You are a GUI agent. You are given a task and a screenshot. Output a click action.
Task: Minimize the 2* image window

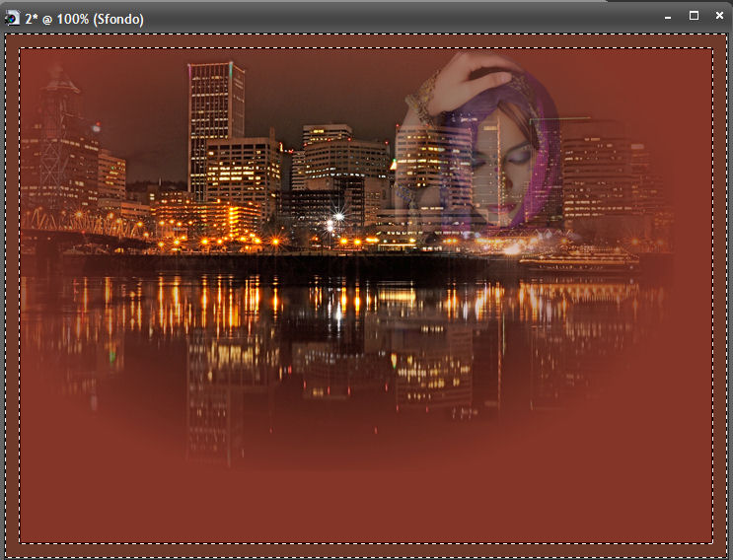[668, 17]
